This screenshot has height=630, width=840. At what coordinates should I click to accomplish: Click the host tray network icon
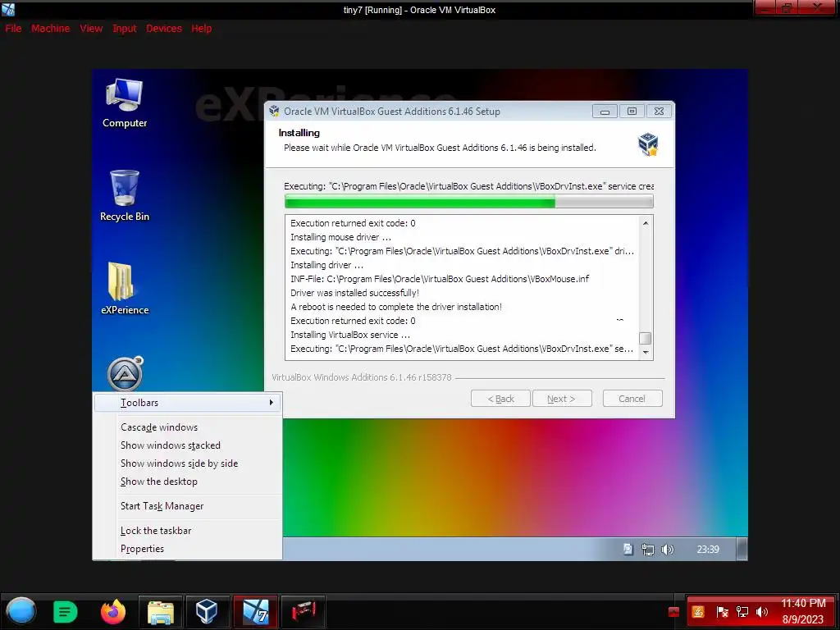742,612
